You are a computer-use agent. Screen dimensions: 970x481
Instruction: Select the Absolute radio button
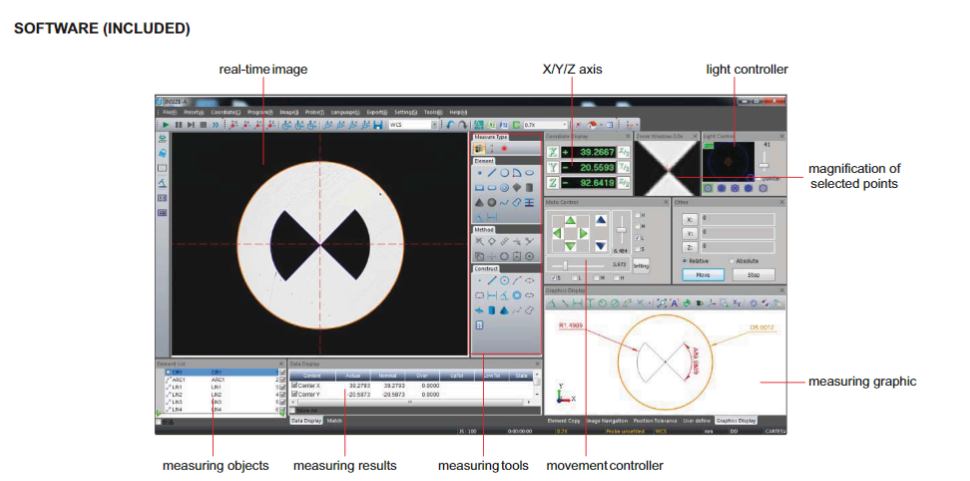pyautogui.click(x=731, y=261)
